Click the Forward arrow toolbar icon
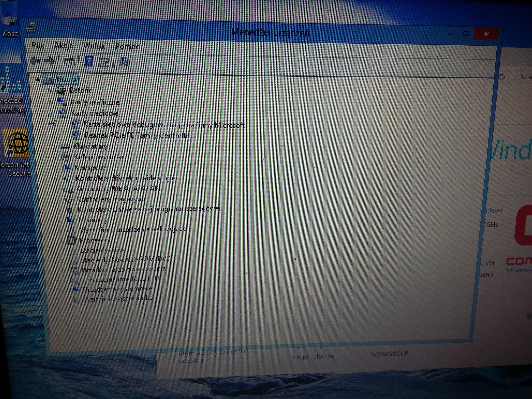The image size is (532, 399). 50,62
